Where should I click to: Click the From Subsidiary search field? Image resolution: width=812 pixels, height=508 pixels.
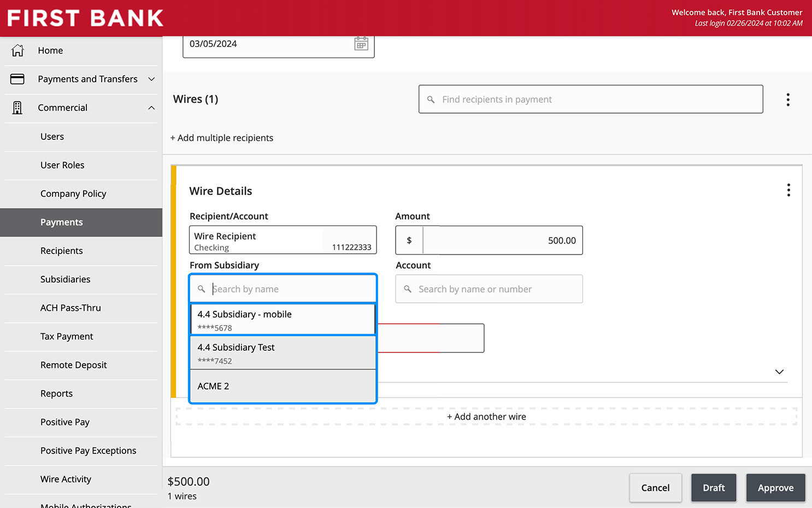tap(283, 289)
